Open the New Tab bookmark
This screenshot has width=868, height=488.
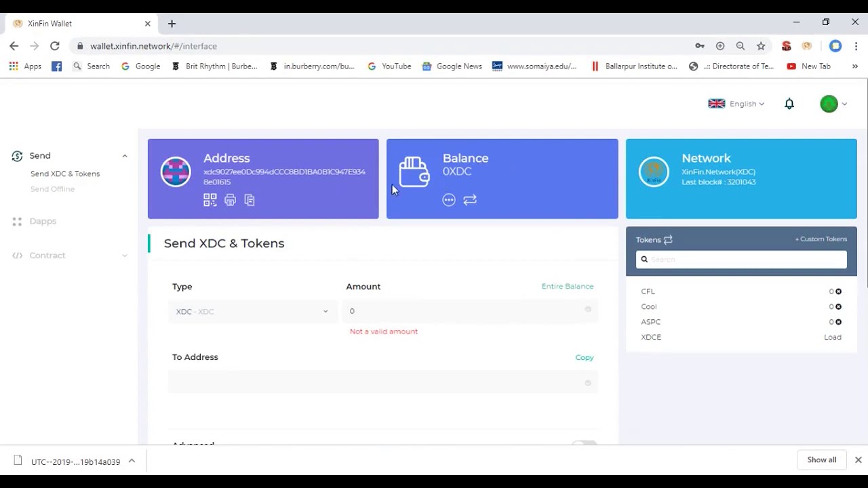point(808,66)
